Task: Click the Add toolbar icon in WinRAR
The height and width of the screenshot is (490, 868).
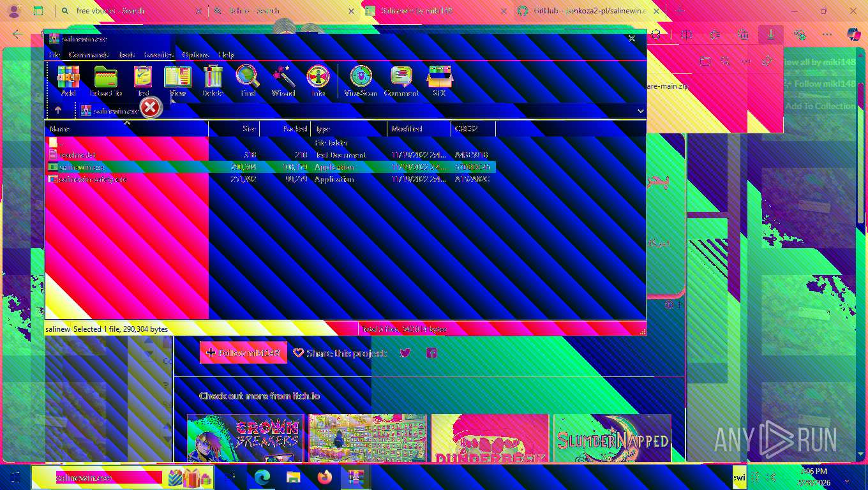Action: pos(68,81)
